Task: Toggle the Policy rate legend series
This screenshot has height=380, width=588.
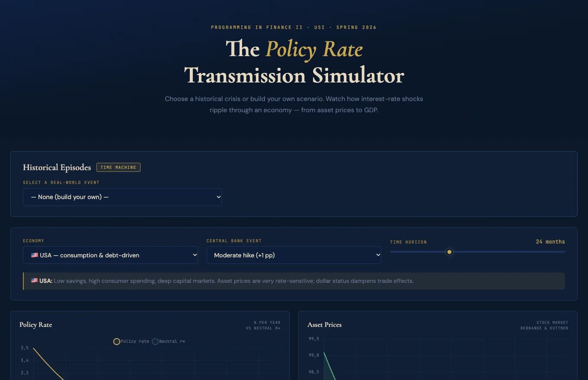Action: click(131, 342)
